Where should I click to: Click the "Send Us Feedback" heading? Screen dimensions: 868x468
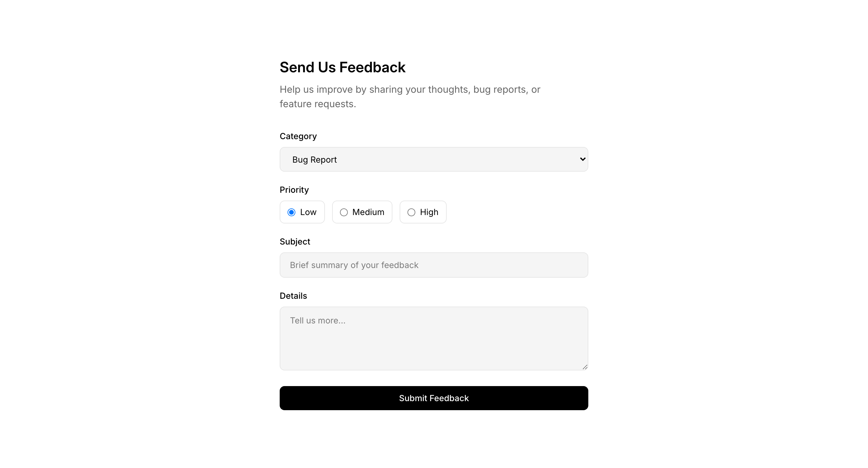click(342, 67)
